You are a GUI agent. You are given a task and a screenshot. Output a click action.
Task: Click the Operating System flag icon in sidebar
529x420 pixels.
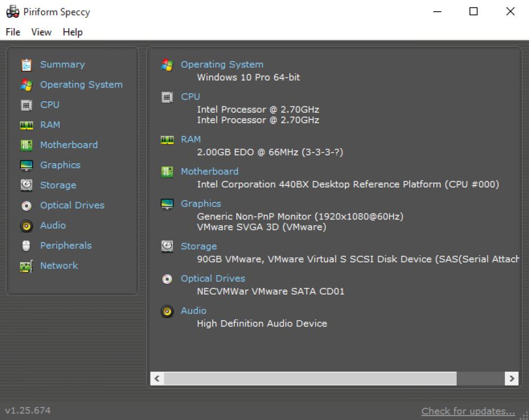coord(26,85)
